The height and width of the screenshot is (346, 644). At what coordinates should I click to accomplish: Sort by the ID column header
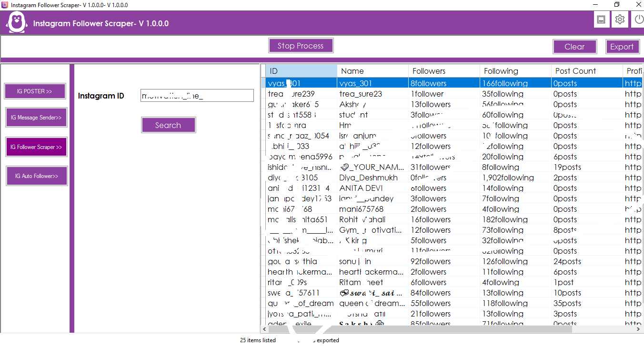click(301, 71)
